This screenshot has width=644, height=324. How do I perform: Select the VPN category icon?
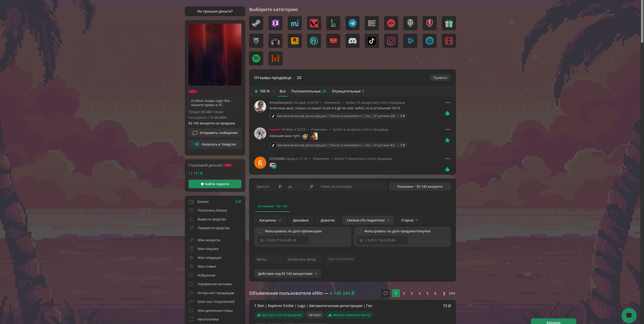[x=429, y=41]
